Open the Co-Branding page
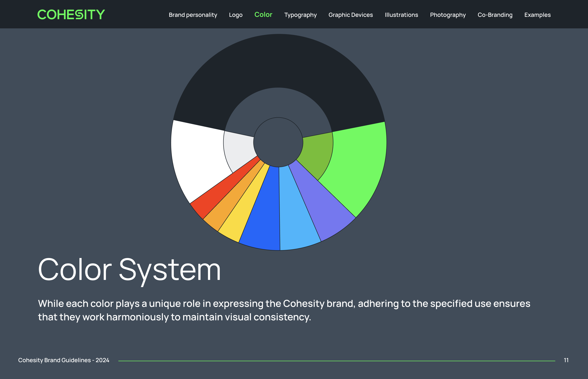 (x=495, y=15)
